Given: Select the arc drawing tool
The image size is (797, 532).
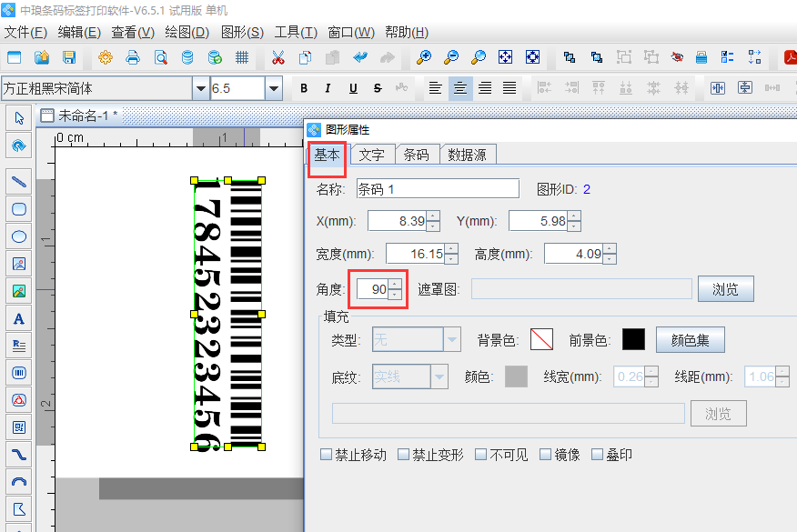Looking at the screenshot, I should [x=19, y=482].
